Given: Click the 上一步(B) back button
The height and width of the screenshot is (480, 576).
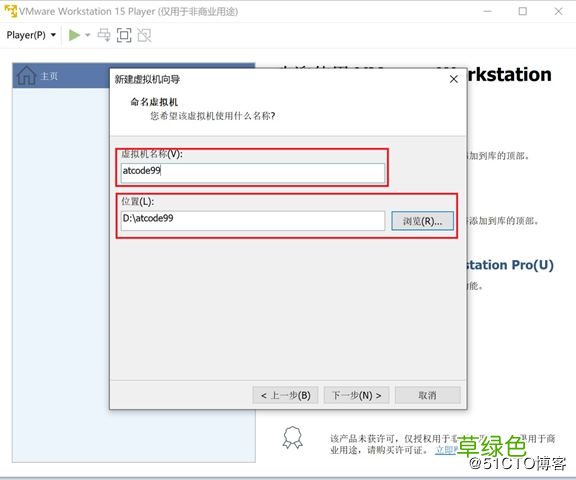Looking at the screenshot, I should coord(285,396).
